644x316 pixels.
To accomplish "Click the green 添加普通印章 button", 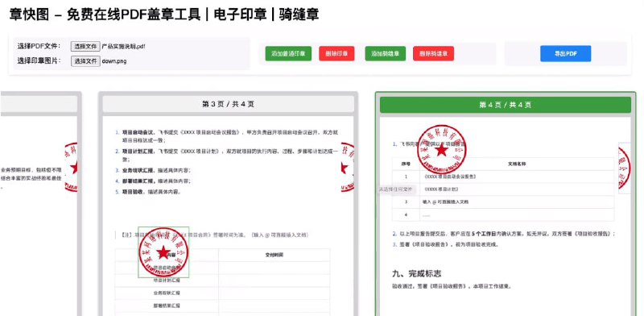I will 288,53.
